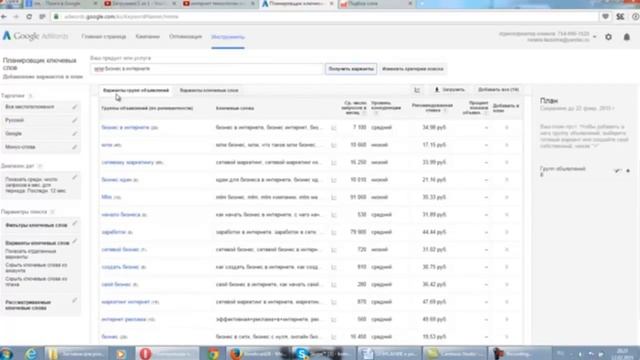Reload the browser page
The image size is (640, 360).
[x=29, y=17]
